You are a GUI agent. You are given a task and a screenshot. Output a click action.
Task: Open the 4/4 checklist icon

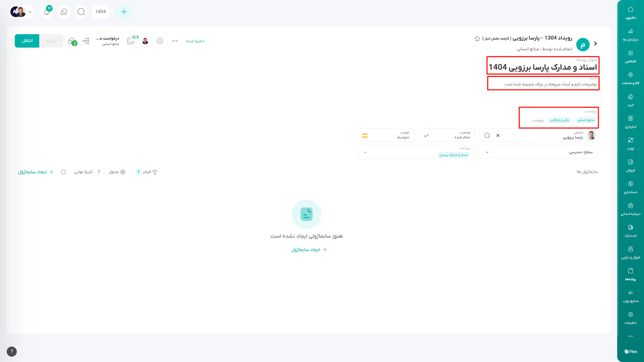(130, 41)
